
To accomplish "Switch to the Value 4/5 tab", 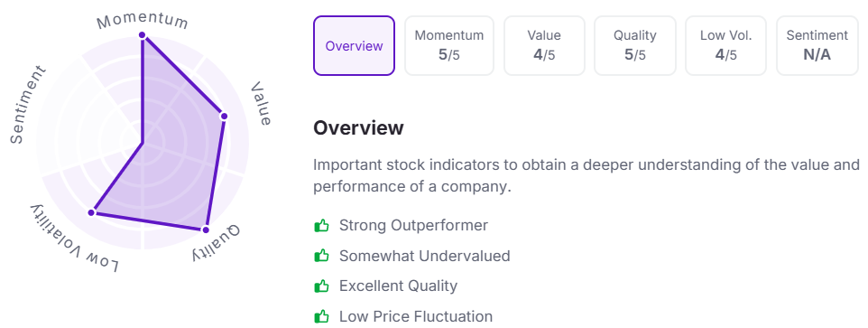I will click(544, 45).
